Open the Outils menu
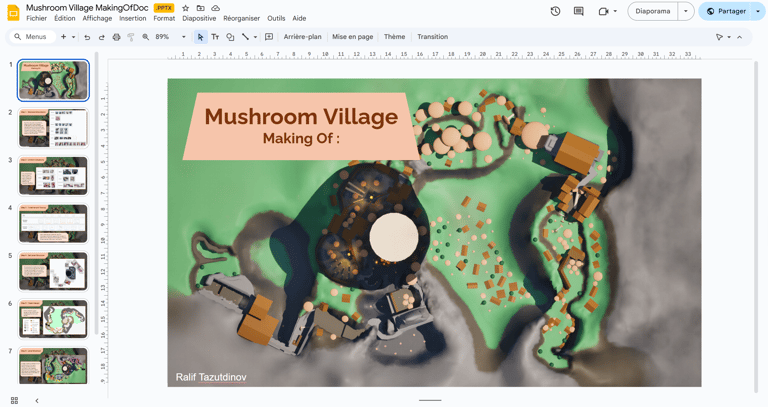The width and height of the screenshot is (768, 407). pyautogui.click(x=276, y=18)
